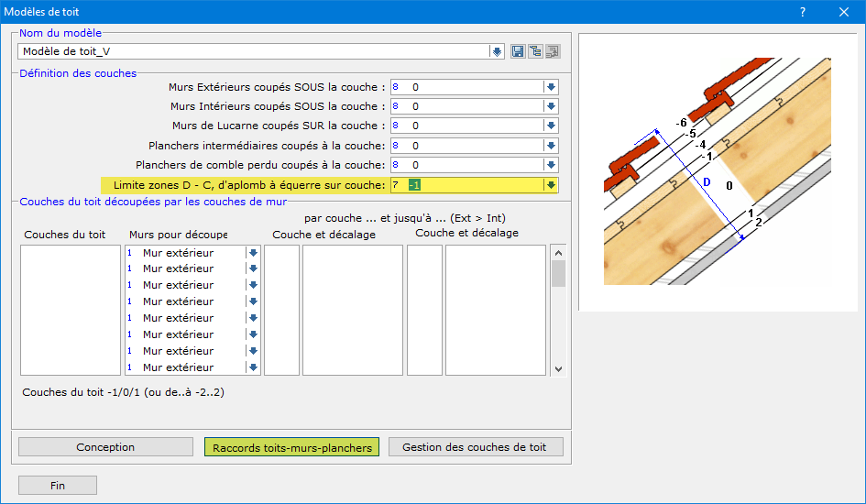Expand Murs Extérieurs coupés SOUS la couche dropdown

[x=551, y=87]
